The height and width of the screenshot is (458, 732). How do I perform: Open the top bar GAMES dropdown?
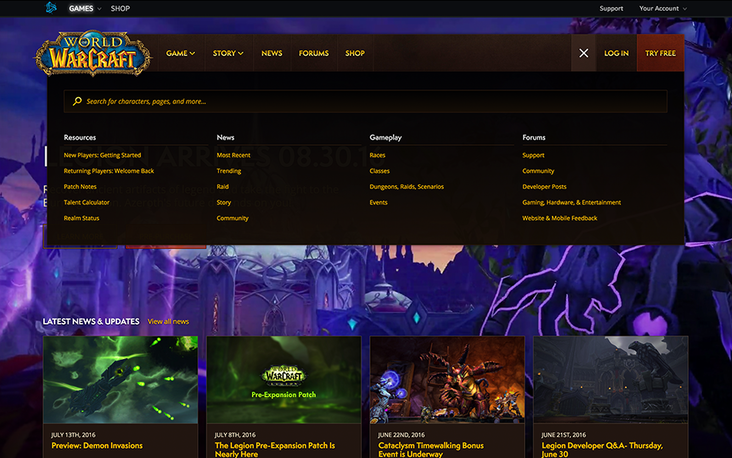(84, 8)
